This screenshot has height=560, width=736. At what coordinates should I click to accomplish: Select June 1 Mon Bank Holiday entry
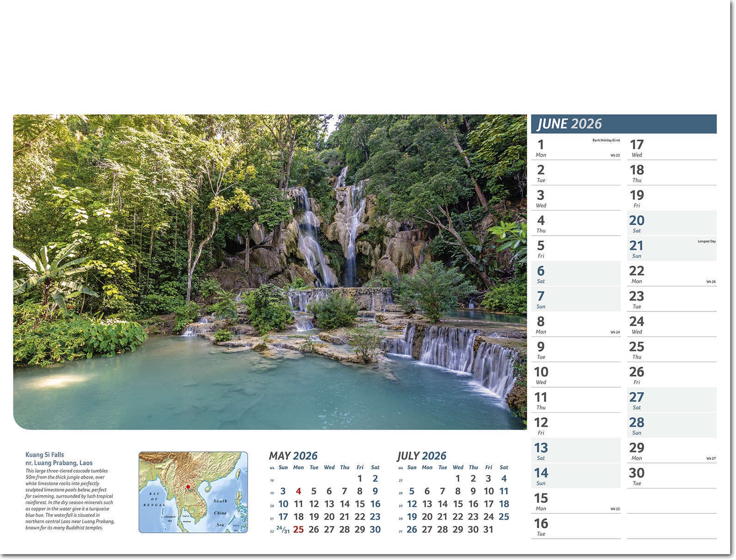576,148
